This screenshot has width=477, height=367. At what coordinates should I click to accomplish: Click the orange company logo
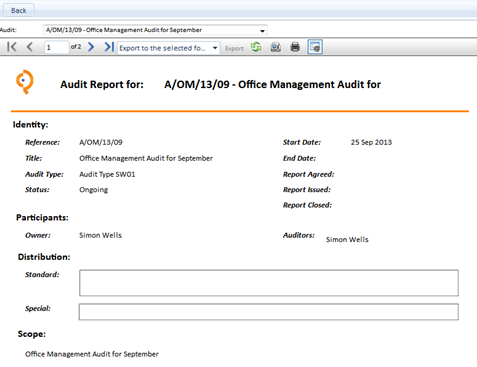click(25, 82)
